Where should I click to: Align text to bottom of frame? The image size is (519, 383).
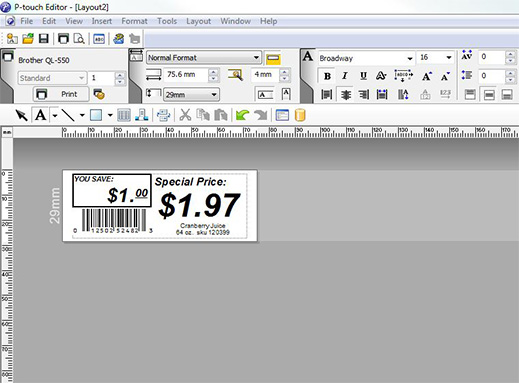pyautogui.click(x=507, y=95)
